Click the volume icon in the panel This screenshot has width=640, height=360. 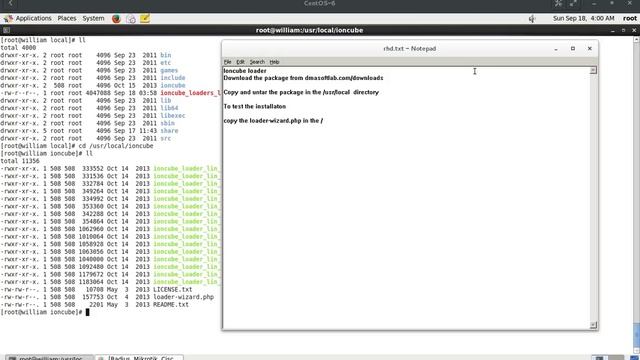point(531,18)
